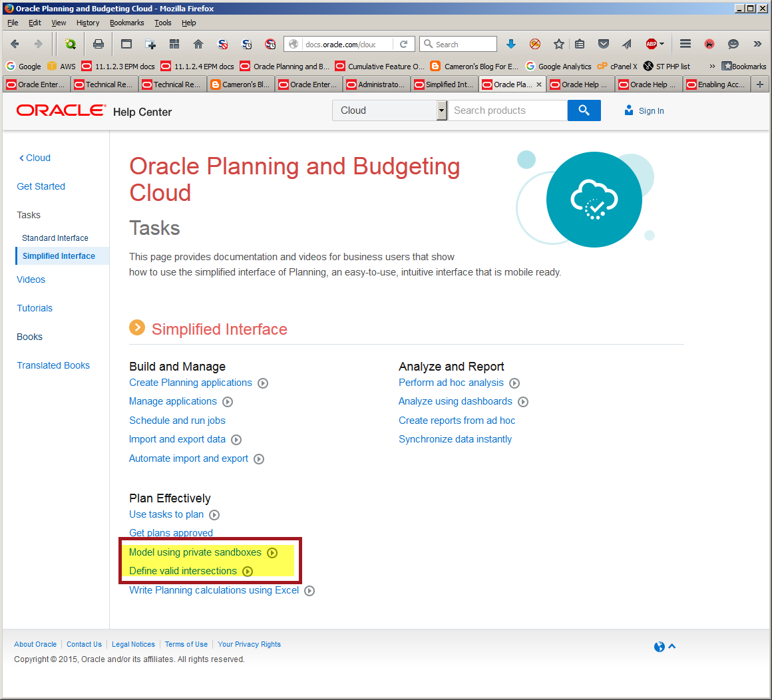This screenshot has width=772, height=700.
Task: Open Synchronize data instantly link
Action: click(455, 439)
